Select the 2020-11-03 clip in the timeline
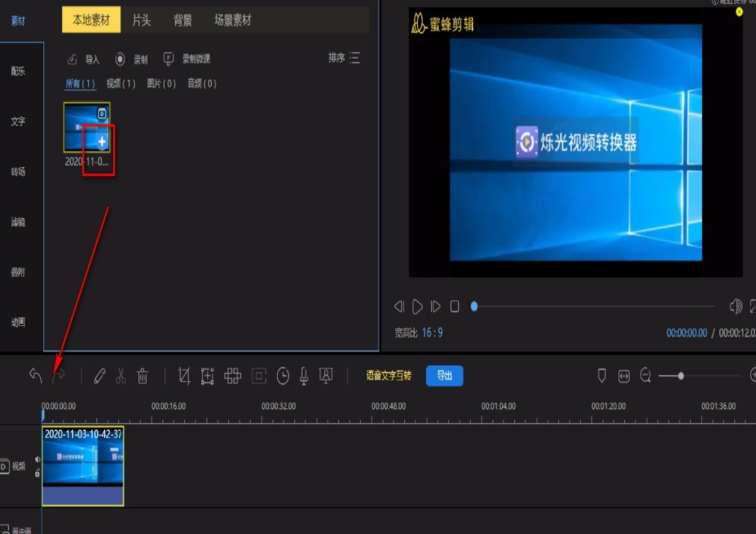The image size is (756, 534). pos(82,463)
